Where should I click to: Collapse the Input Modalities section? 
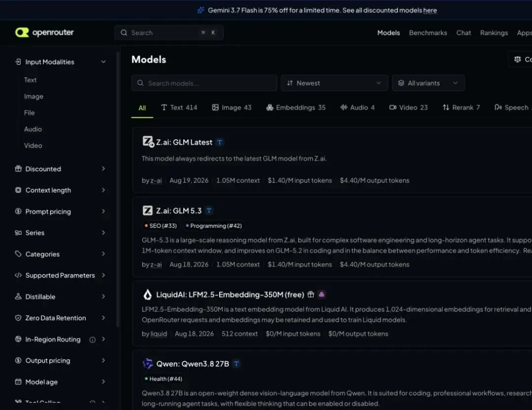point(103,62)
